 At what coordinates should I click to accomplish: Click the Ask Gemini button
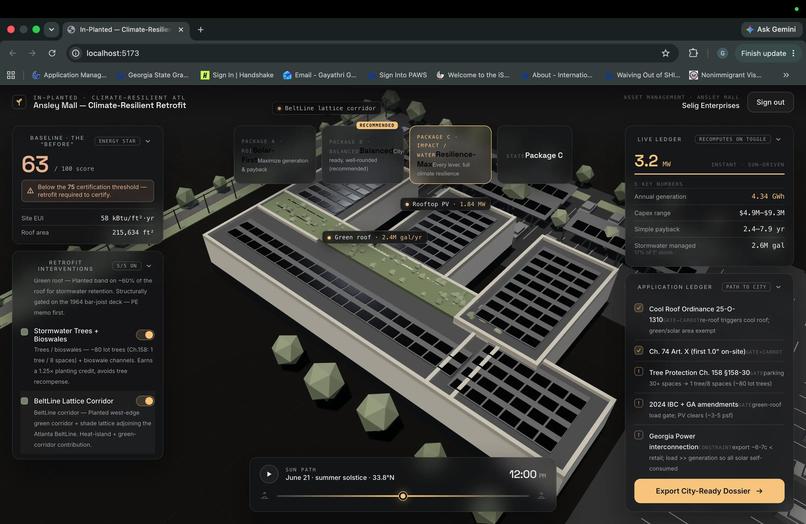[771, 30]
